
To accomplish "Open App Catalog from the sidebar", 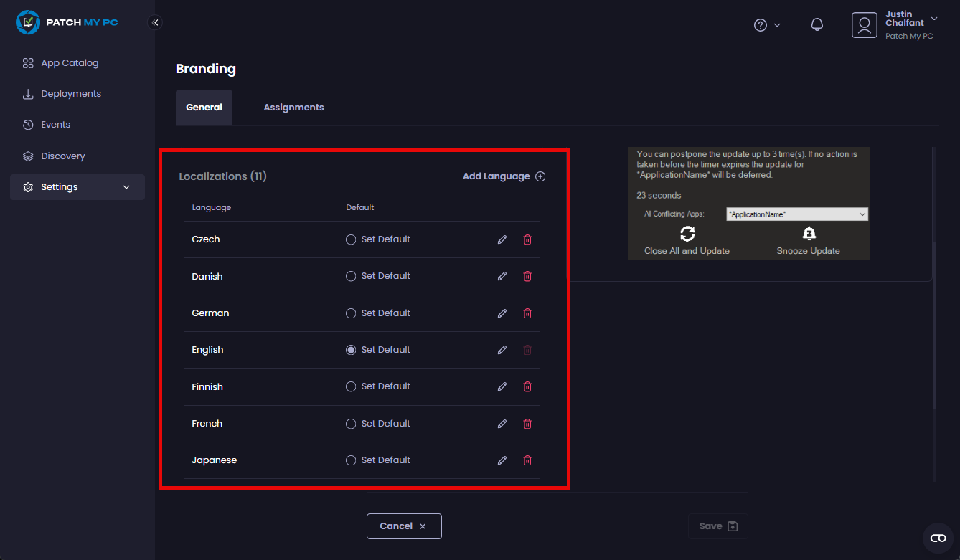I will click(x=70, y=63).
